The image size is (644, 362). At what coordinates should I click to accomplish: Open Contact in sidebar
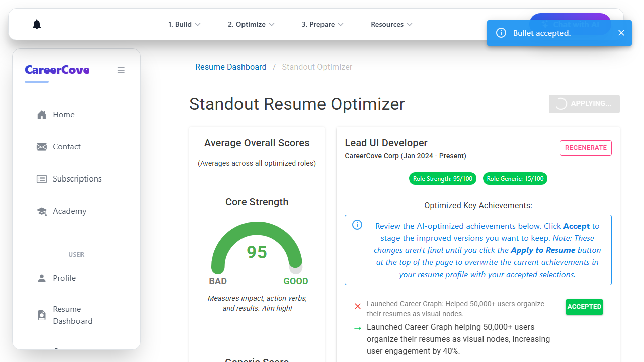[76, 147]
